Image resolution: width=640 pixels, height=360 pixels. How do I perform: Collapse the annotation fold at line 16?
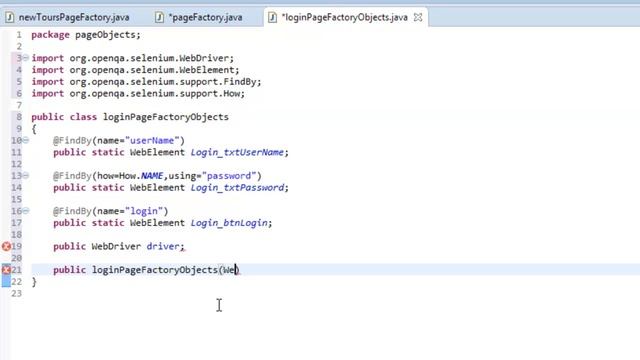point(26,211)
